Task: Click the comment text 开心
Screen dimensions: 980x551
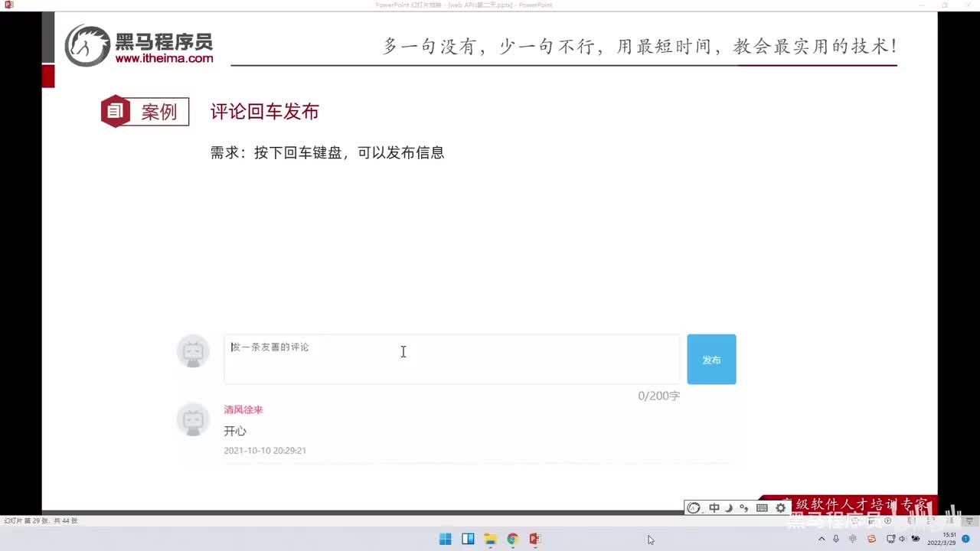Action: [x=235, y=431]
